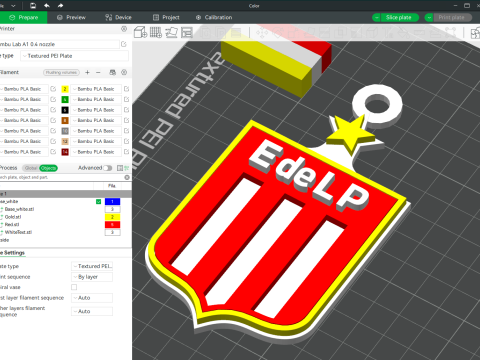Screen dimensions: 480x360
Task: Clear the object search field
Action: [127, 177]
